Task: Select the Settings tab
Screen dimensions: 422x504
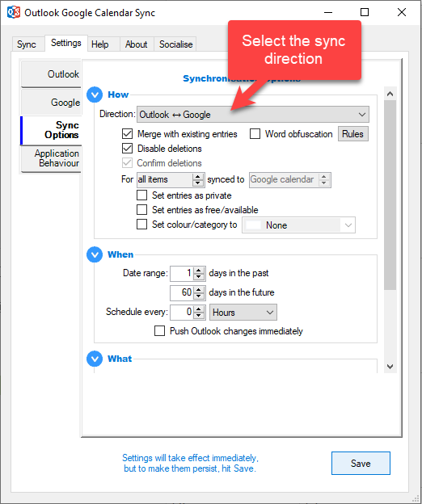Action: [66, 43]
